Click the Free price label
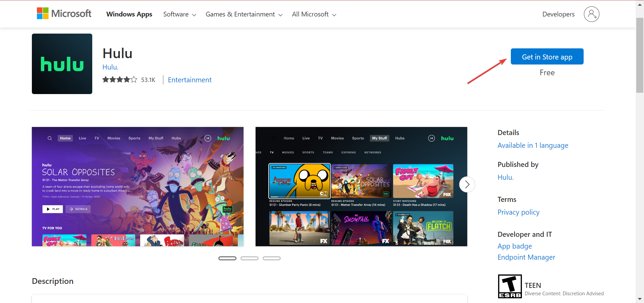 click(547, 73)
